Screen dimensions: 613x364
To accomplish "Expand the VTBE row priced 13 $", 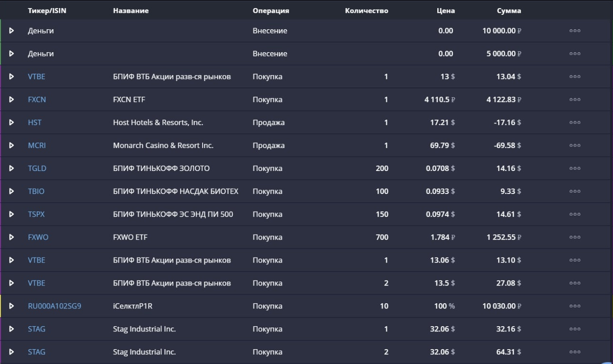I will click(x=12, y=77).
